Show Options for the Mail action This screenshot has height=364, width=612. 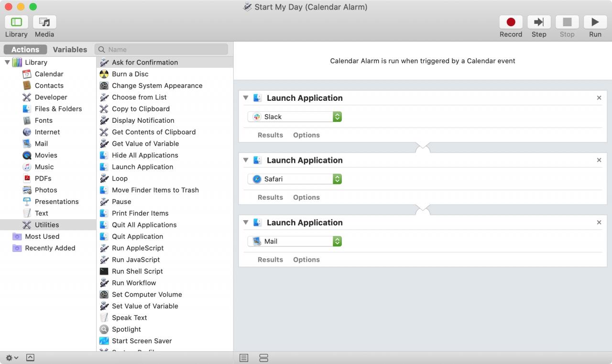pyautogui.click(x=306, y=260)
